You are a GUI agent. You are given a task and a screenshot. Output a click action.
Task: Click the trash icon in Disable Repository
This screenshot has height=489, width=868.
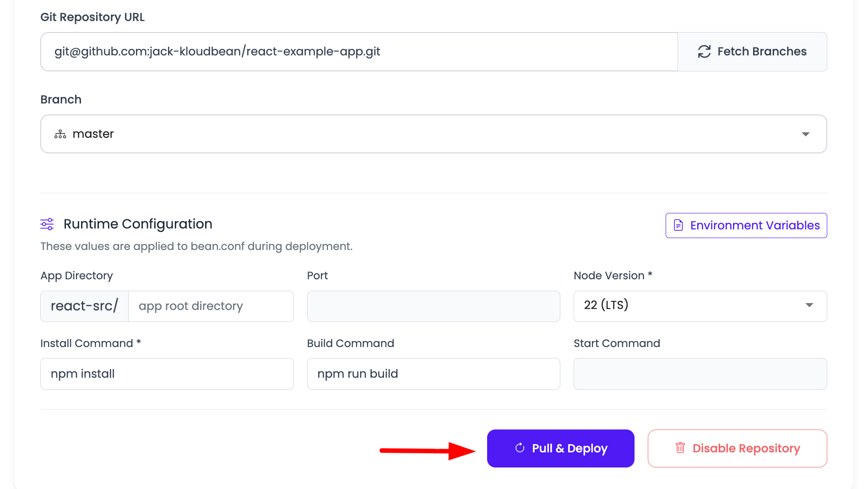[x=680, y=448]
